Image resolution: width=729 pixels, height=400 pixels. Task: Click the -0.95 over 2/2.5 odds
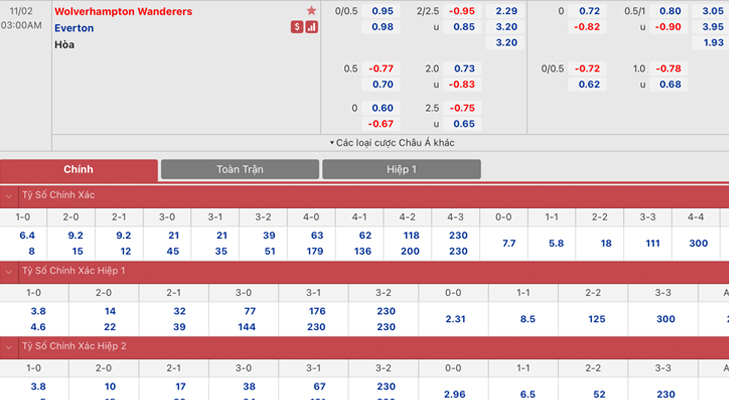463,11
